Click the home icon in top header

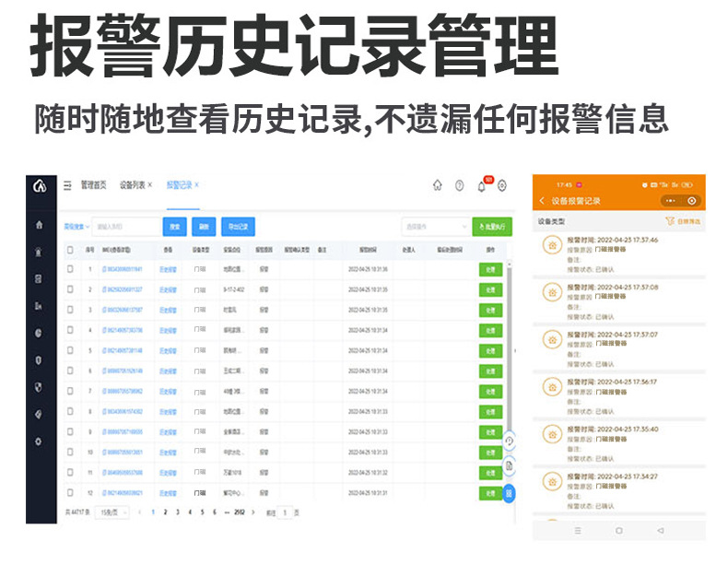[x=437, y=186]
